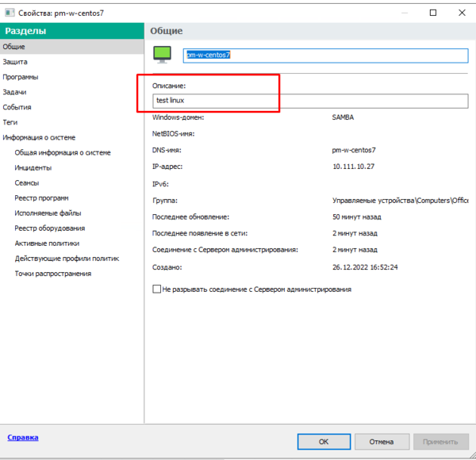Click the green computer device icon
The height and width of the screenshot is (460, 476).
162,55
